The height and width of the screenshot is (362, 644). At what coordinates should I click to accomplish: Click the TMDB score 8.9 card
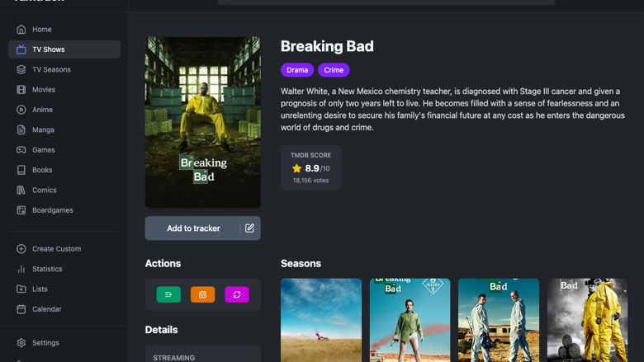point(311,167)
